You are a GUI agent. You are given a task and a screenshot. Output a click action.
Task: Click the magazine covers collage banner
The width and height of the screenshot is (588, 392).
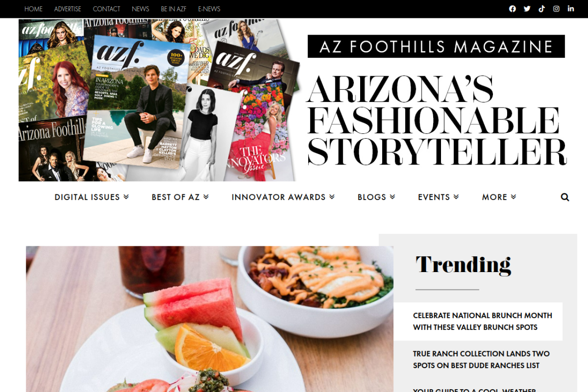159,100
